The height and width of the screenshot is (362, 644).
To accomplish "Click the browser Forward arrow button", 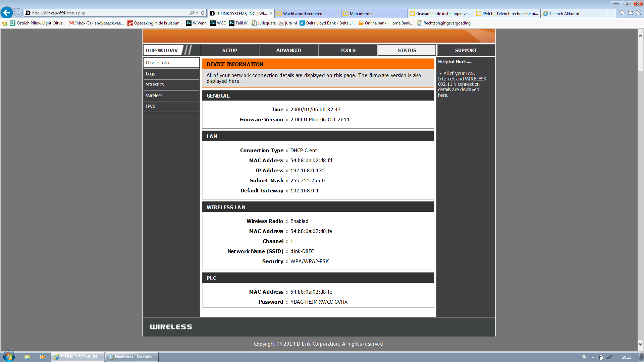I will tap(18, 13).
